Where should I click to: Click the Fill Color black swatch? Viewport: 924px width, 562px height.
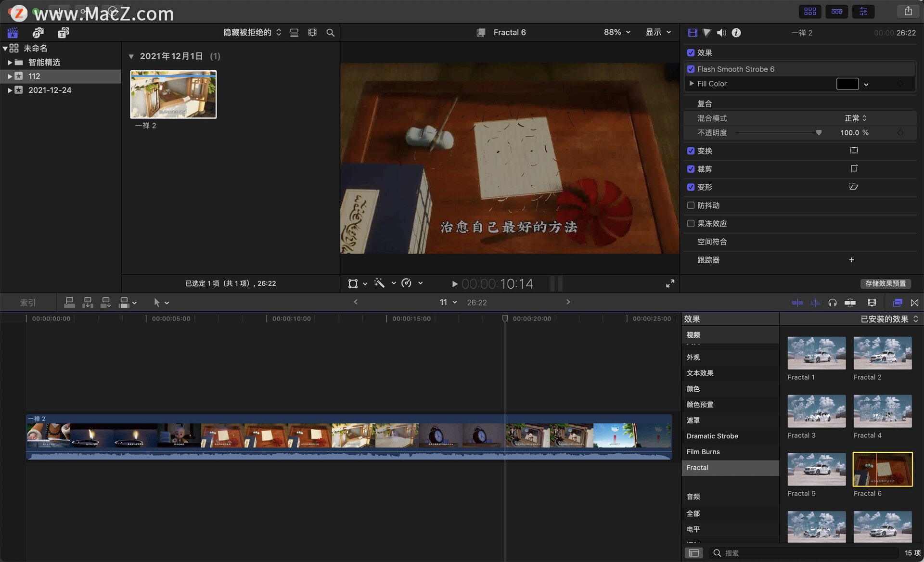coord(847,84)
